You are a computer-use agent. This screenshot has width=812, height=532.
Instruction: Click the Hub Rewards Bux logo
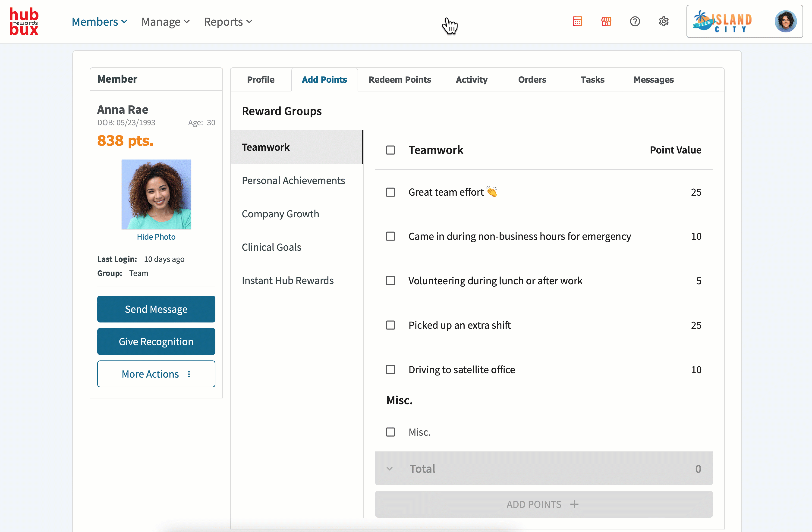tap(24, 22)
